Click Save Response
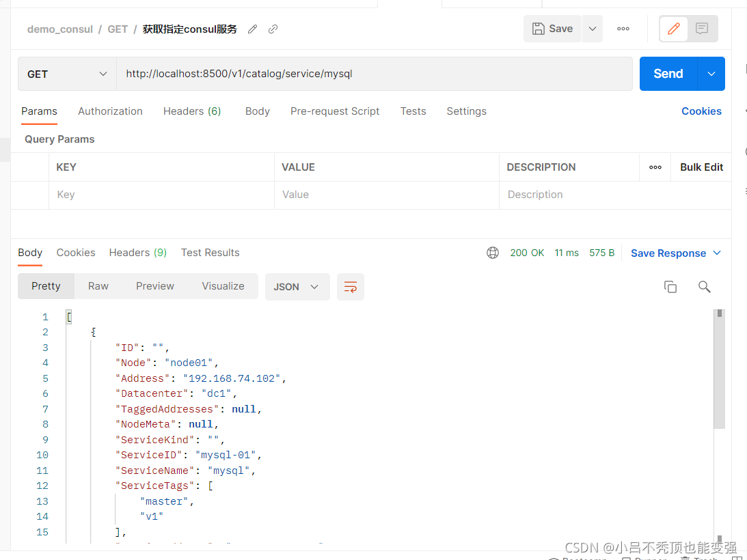 click(x=668, y=253)
